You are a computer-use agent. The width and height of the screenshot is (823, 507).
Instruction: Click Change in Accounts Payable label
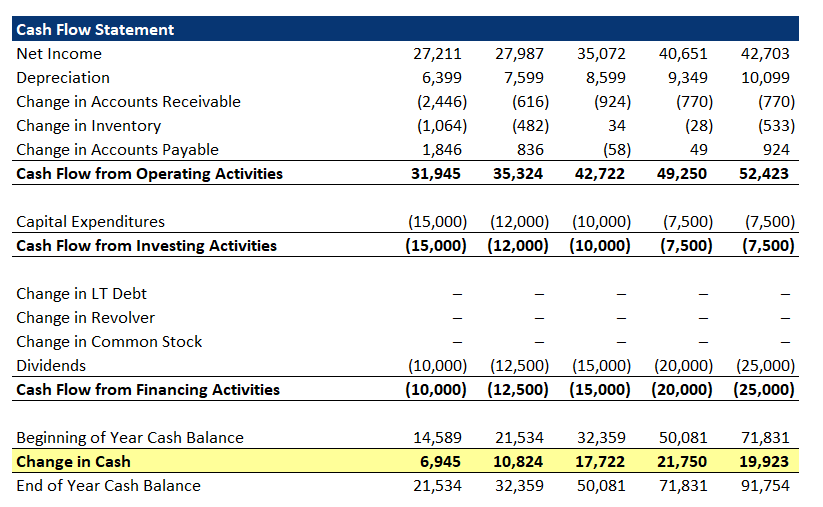118,150
